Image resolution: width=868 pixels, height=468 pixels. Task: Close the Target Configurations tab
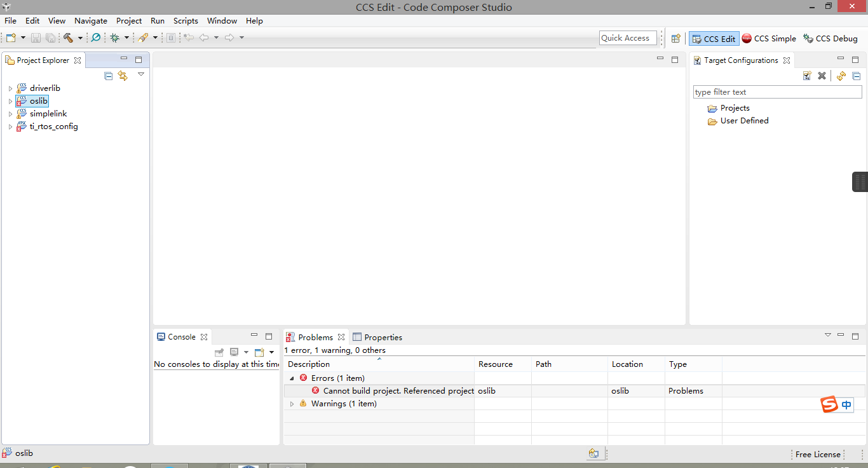click(787, 60)
